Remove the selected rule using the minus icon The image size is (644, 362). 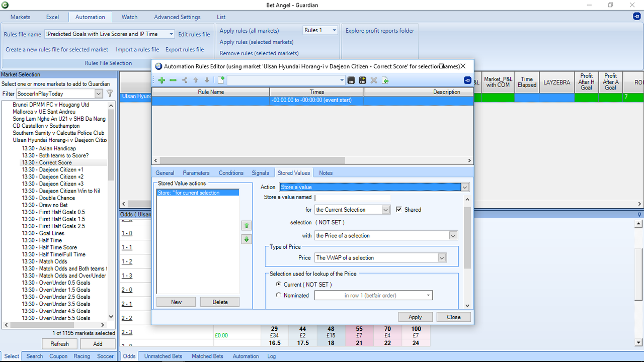pyautogui.click(x=173, y=80)
